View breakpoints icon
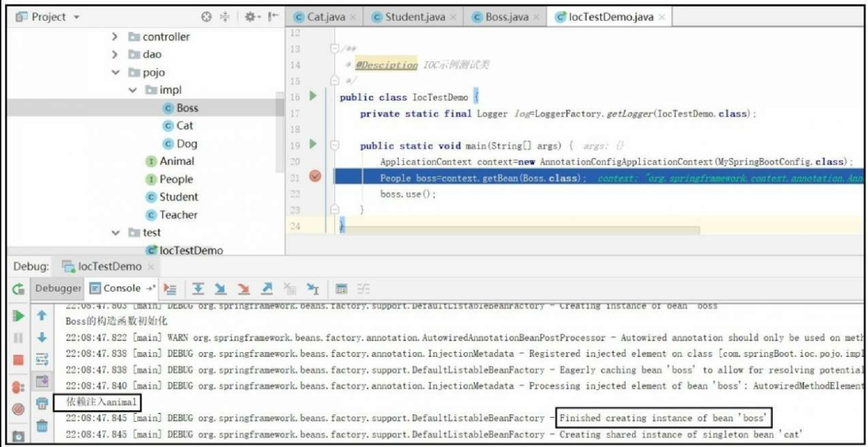This screenshot has height=447, width=868. click(18, 387)
